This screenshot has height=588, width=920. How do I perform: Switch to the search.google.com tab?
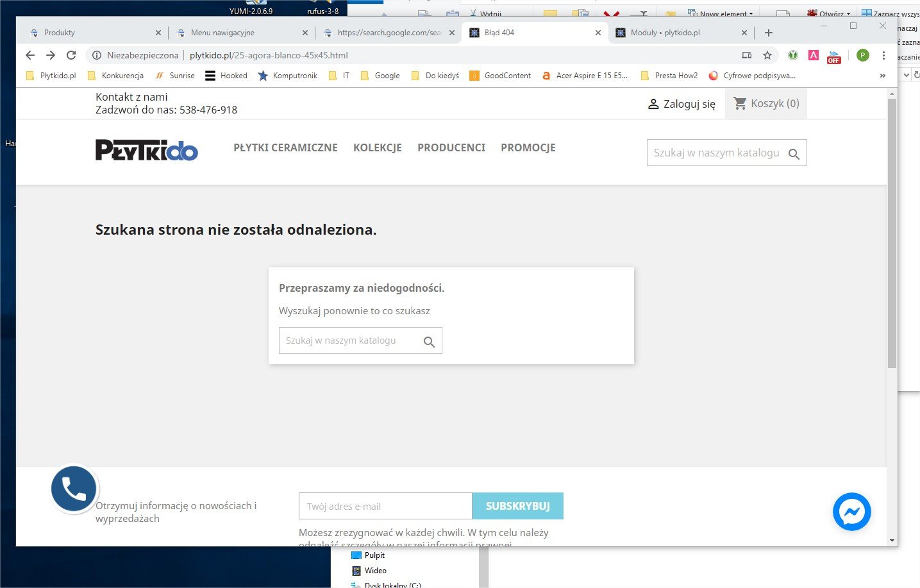pos(389,33)
